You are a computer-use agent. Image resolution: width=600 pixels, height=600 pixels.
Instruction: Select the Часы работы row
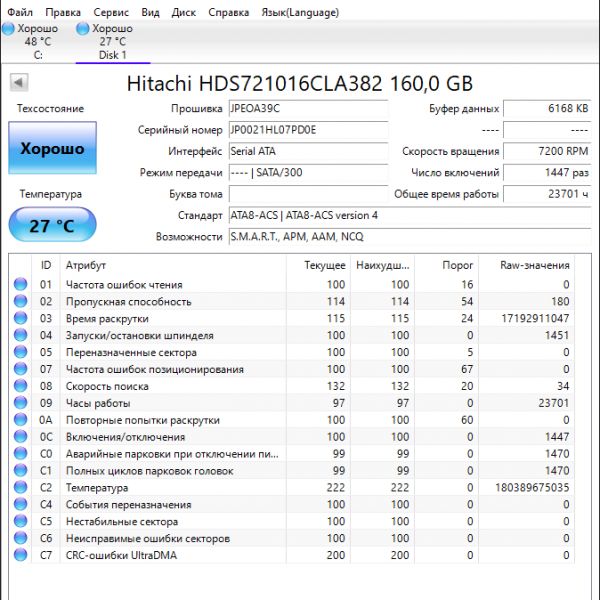coord(292,403)
